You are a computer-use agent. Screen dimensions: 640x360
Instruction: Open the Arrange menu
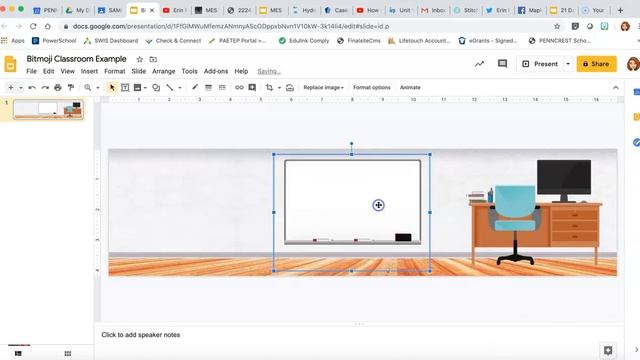click(x=164, y=71)
